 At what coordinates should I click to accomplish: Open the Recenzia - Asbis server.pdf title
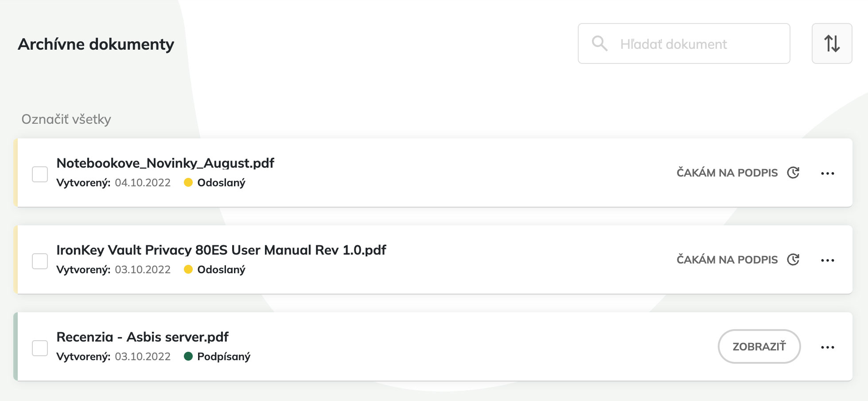[142, 337]
